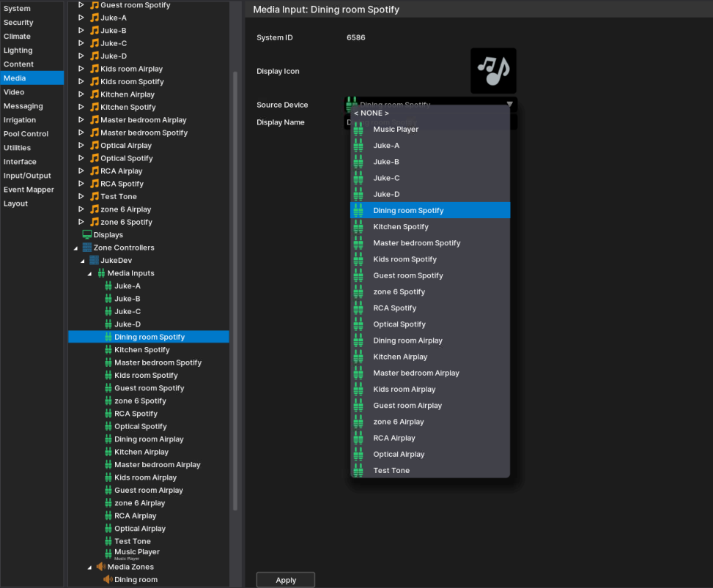Collapse the Media Zones tree node

coord(89,567)
